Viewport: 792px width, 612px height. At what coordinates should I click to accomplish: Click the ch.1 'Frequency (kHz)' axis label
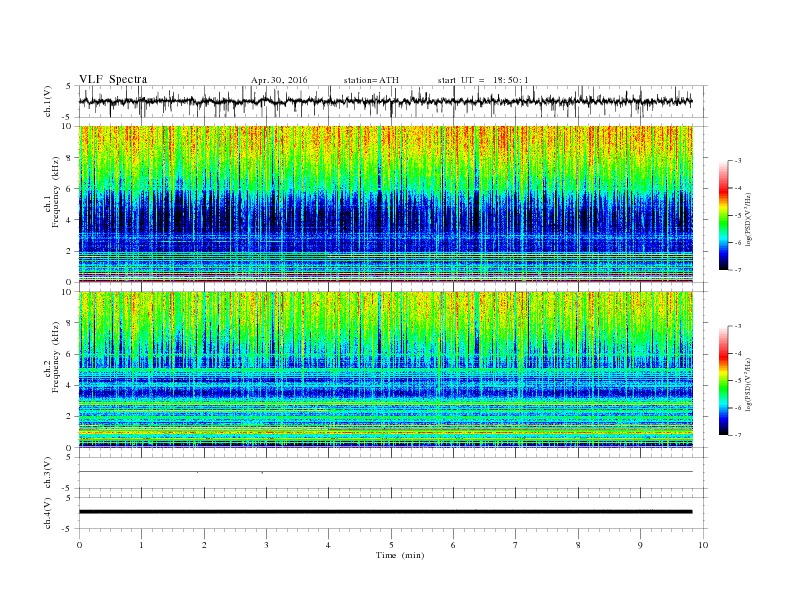pos(55,192)
